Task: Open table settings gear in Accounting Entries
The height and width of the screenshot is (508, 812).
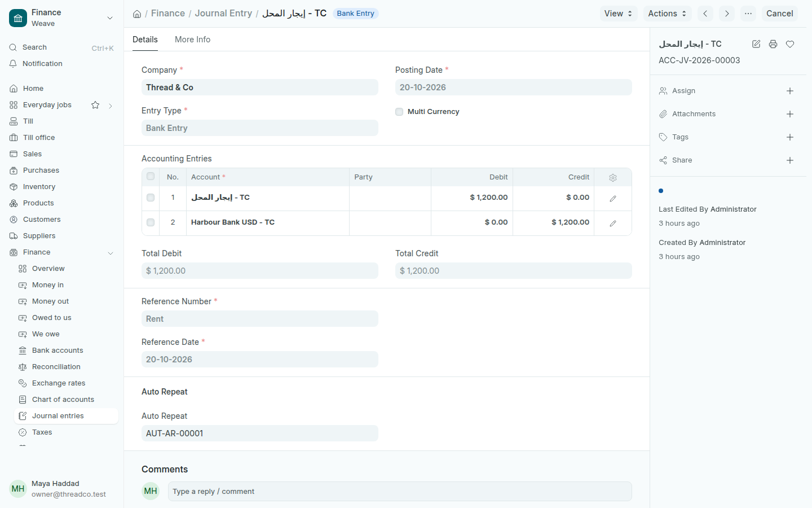Action: [x=613, y=177]
